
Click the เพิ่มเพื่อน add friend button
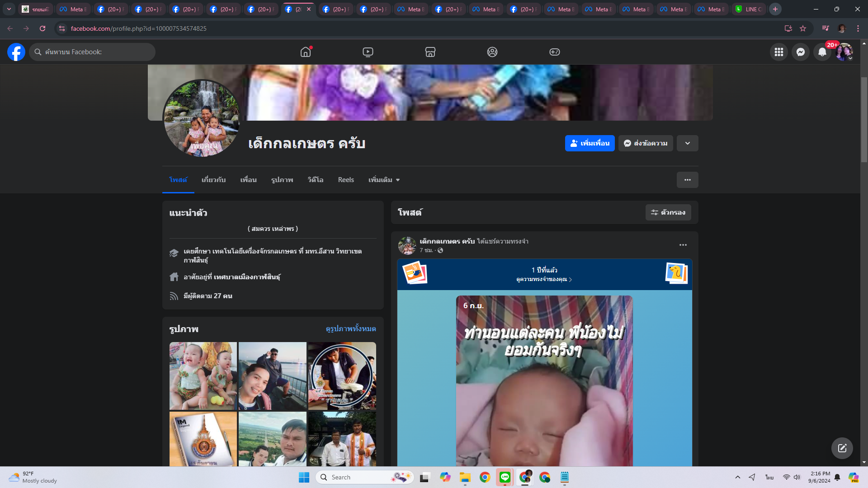coord(590,143)
